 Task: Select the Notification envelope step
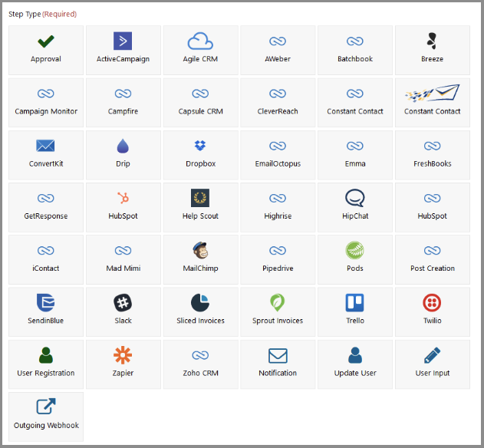pos(278,364)
